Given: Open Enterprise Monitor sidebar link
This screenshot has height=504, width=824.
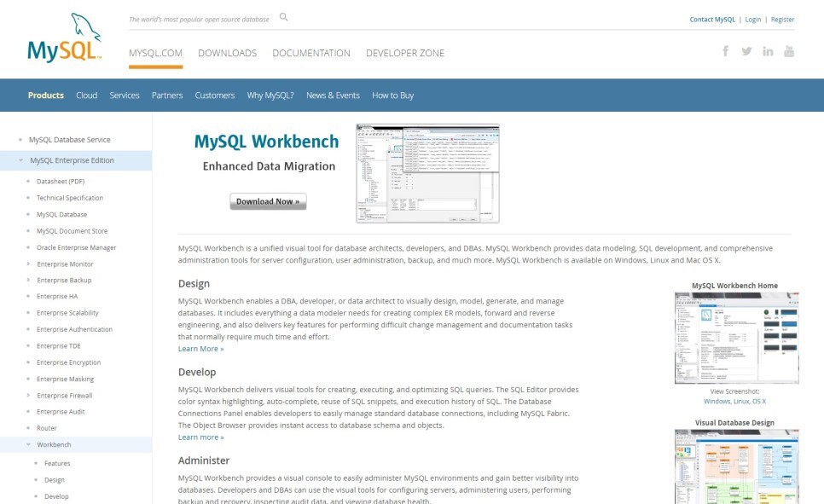Looking at the screenshot, I should click(x=65, y=264).
